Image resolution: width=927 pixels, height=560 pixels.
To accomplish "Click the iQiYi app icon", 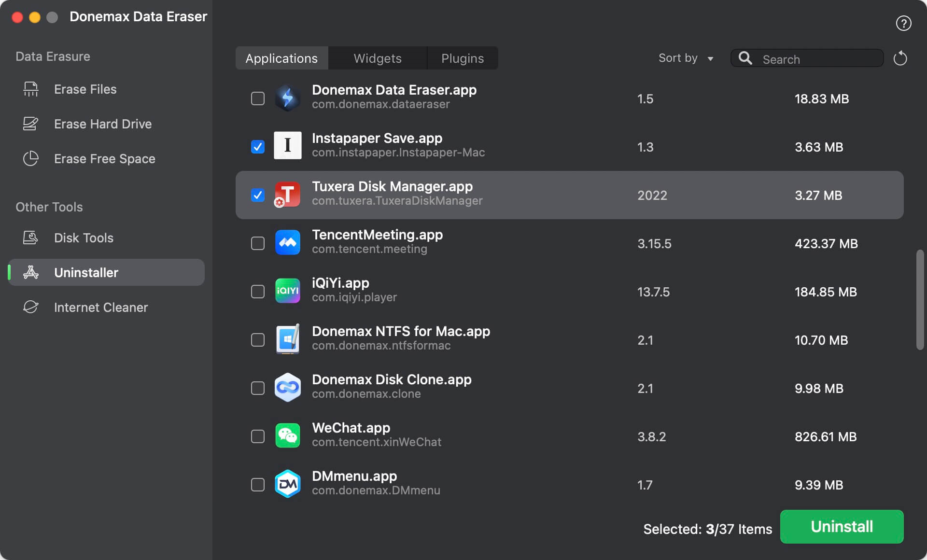I will [x=288, y=291].
